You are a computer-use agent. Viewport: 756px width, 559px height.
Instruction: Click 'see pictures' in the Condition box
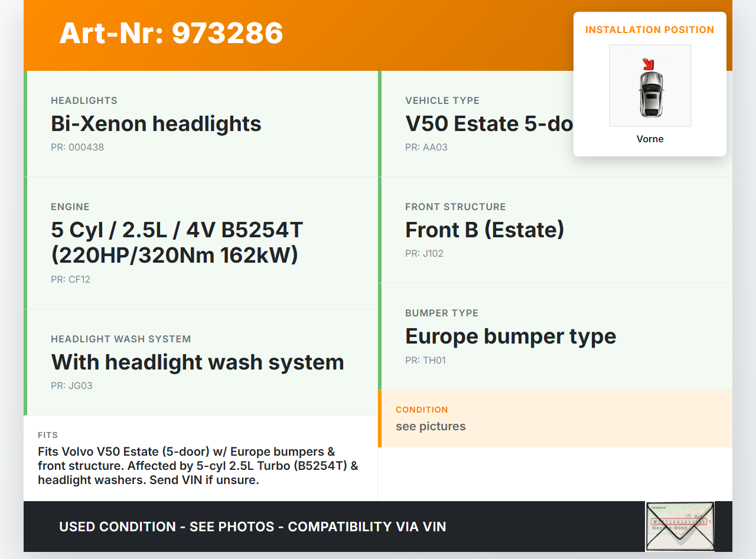click(x=431, y=426)
